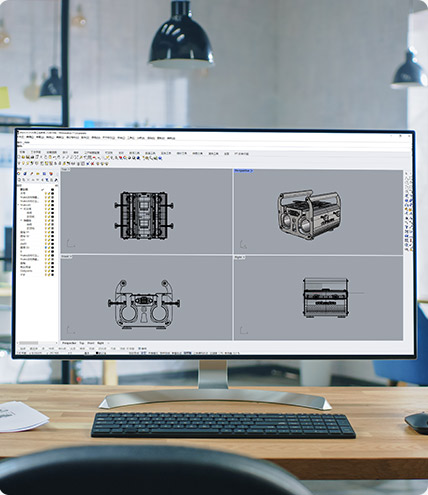Toggle the 中点 (Mid) osnap checkbox

point(51,349)
